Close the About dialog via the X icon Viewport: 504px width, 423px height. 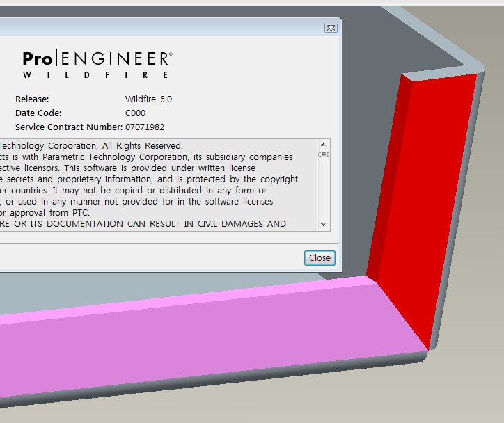pos(331,29)
